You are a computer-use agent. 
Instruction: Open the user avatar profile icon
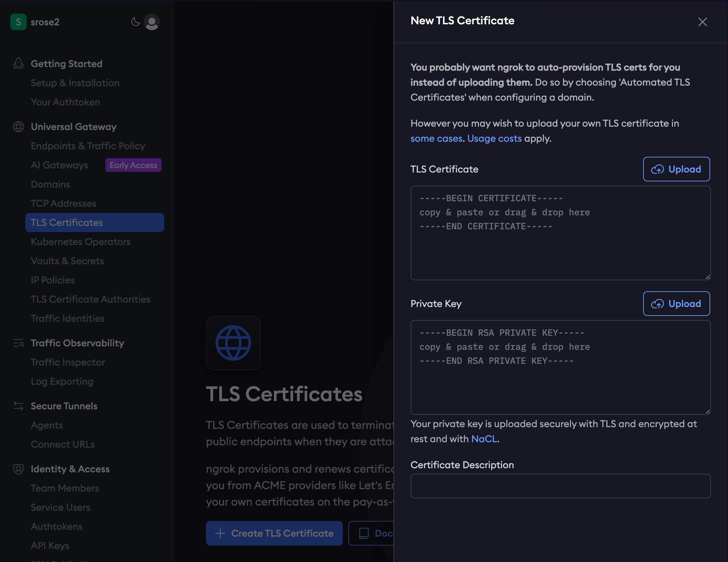152,22
